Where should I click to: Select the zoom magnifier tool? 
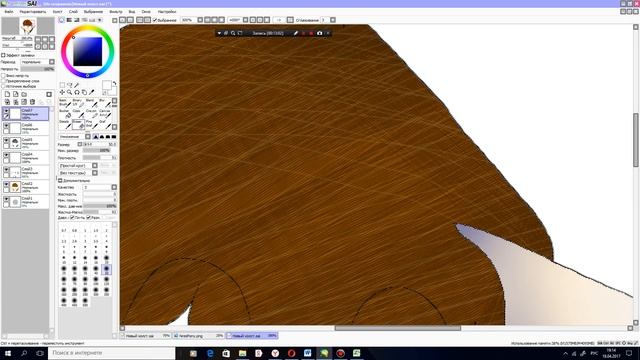[x=69, y=92]
